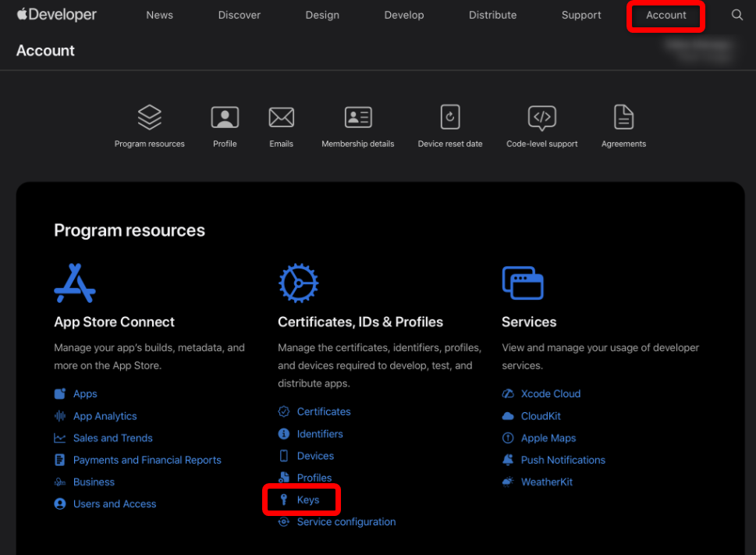Open the Design menu
The image size is (756, 555).
click(x=322, y=15)
